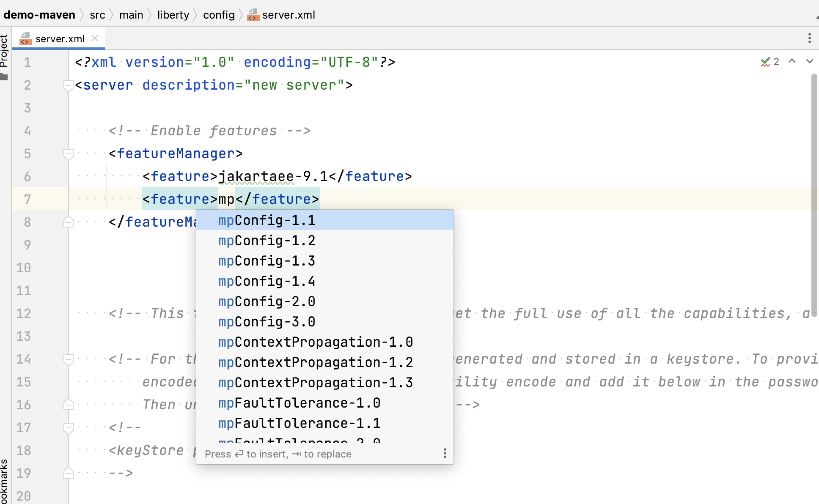The width and height of the screenshot is (819, 504).
Task: Fold the comment starting at line 17
Action: [x=68, y=428]
